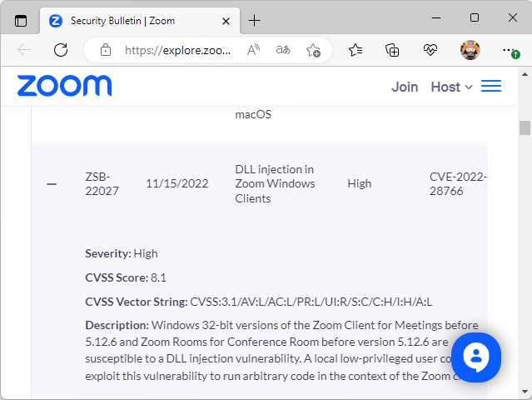Open the tab actions menu icon

click(x=21, y=21)
